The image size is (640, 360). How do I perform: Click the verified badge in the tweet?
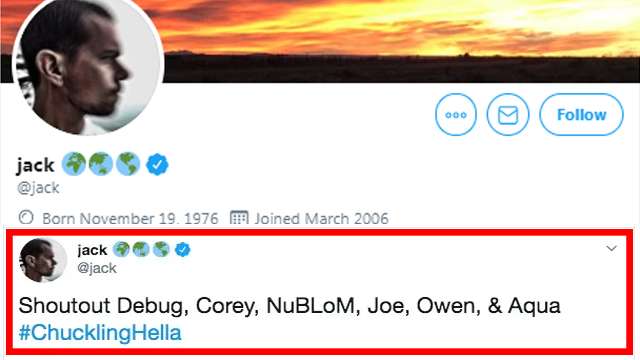point(182,249)
